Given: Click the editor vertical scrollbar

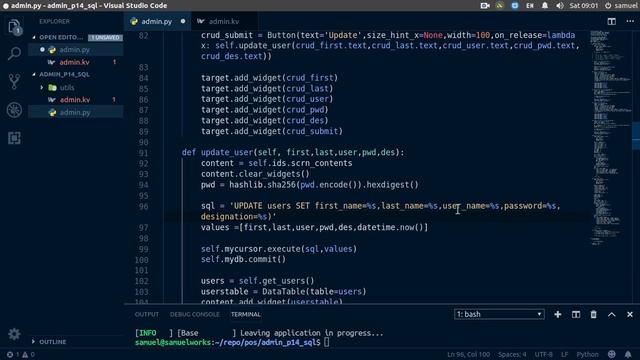Looking at the screenshot, I should (636, 136).
